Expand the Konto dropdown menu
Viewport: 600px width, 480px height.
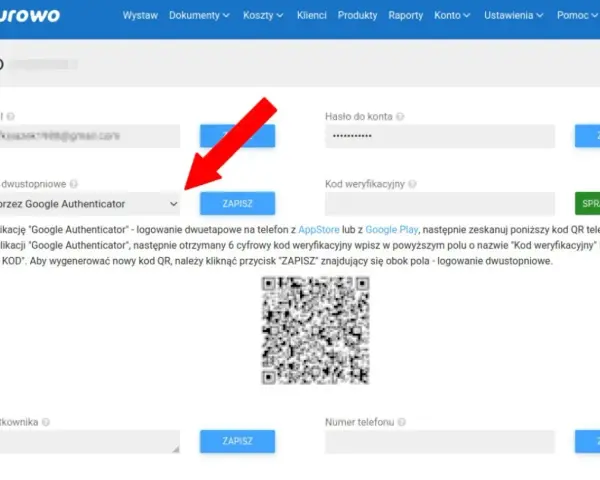452,15
